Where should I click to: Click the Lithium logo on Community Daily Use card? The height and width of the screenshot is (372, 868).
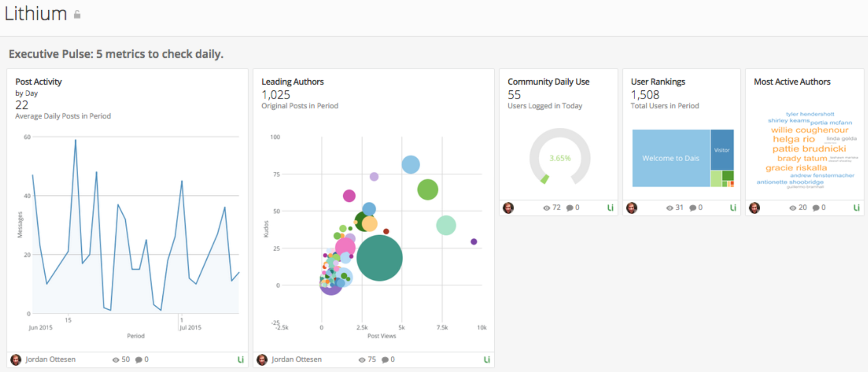point(610,208)
